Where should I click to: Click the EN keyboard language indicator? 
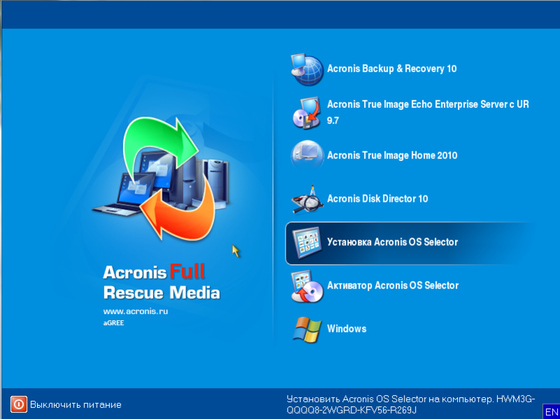551,411
